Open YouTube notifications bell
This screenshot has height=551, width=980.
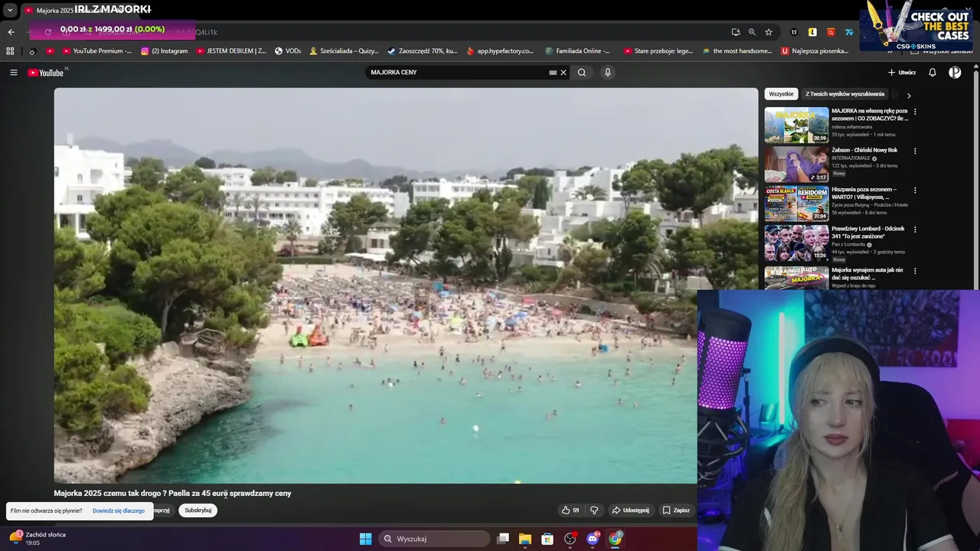pos(933,73)
